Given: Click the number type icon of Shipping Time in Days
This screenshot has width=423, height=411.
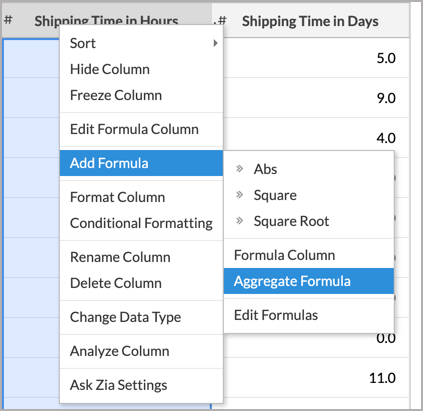Looking at the screenshot, I should pyautogui.click(x=221, y=21).
